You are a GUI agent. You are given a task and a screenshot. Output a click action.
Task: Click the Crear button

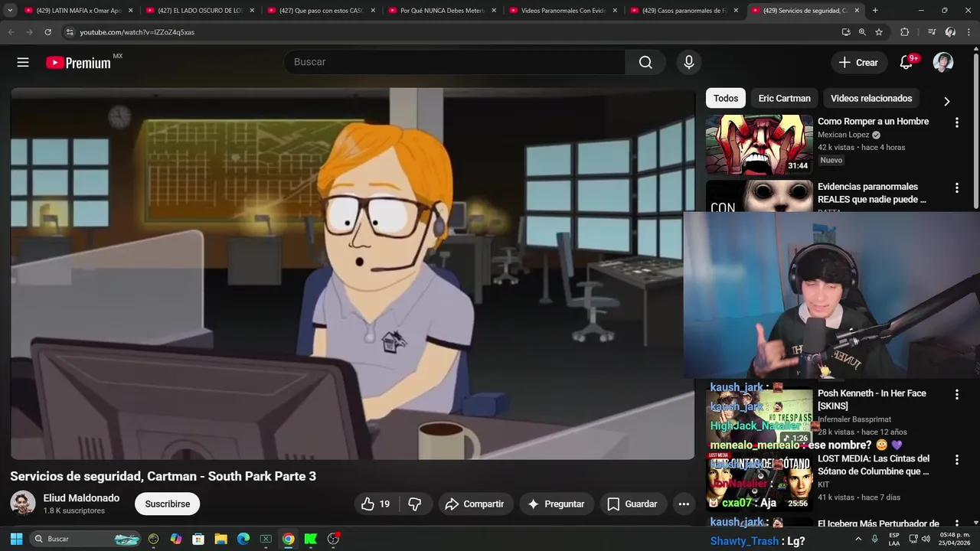pyautogui.click(x=859, y=63)
